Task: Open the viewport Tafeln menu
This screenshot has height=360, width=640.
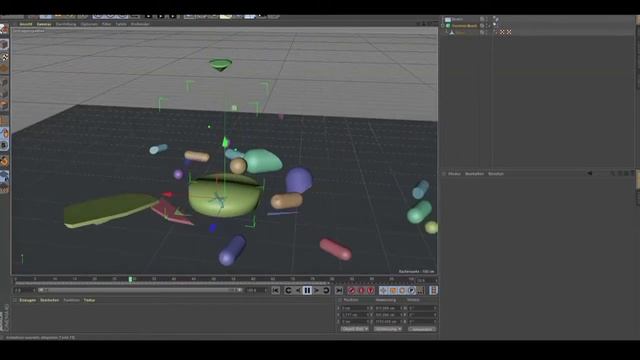Action: (x=121, y=24)
